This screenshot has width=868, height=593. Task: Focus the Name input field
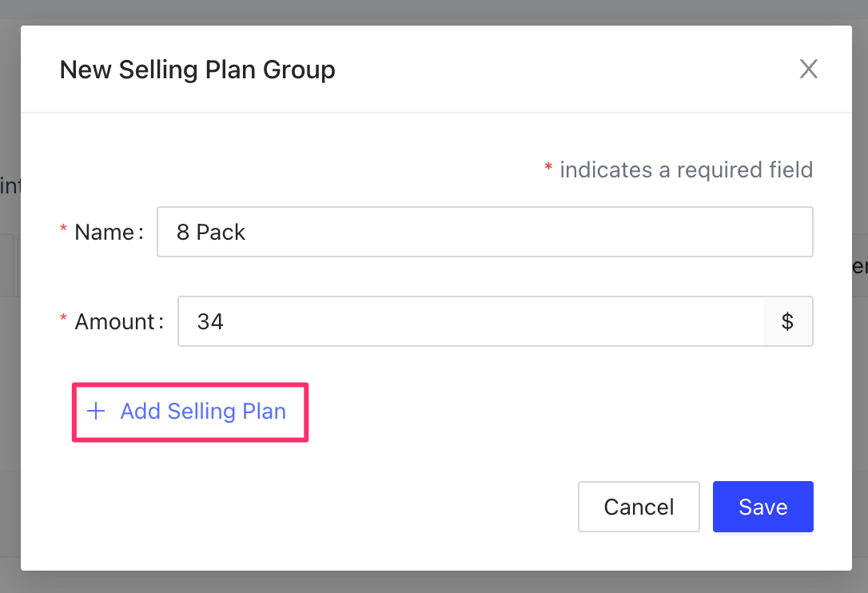484,233
